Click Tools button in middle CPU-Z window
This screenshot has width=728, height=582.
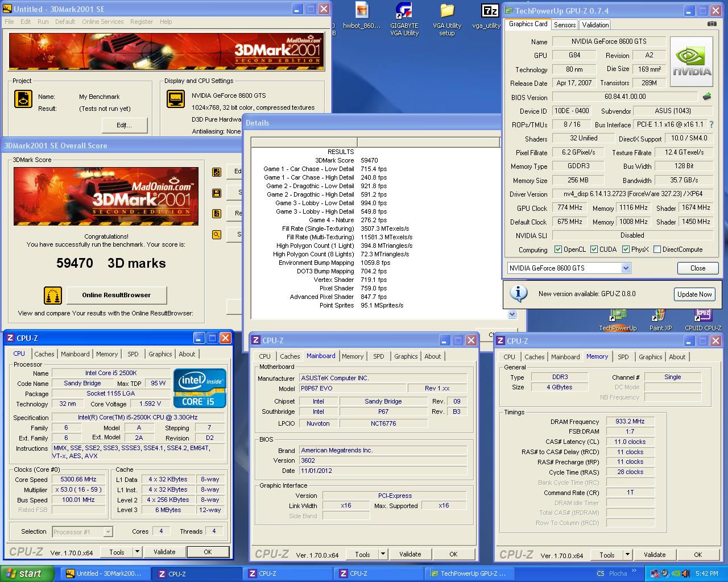tap(362, 554)
